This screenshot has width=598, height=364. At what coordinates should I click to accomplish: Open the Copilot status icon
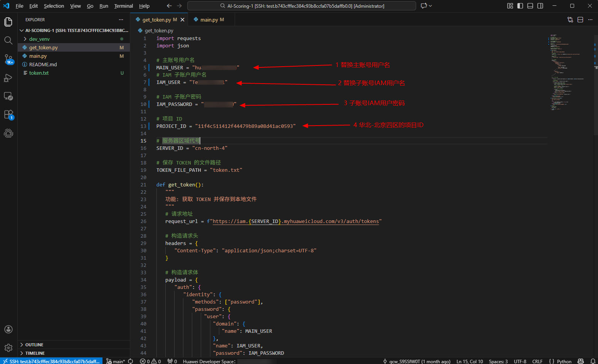point(581,361)
